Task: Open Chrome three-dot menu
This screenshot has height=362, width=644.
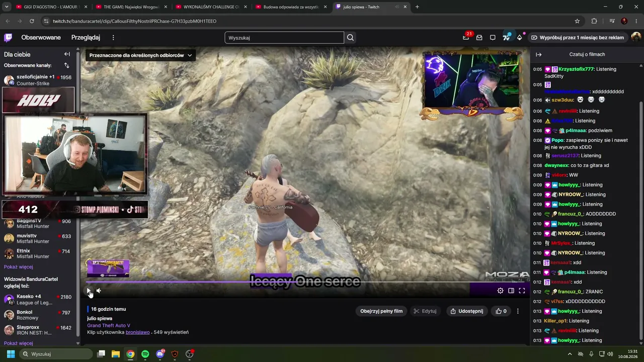Action: pos(636,21)
